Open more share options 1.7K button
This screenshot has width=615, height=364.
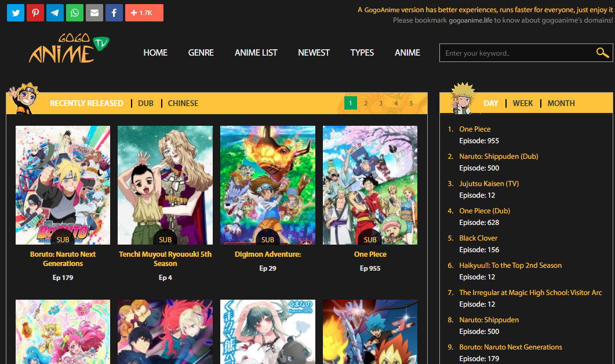tap(144, 13)
